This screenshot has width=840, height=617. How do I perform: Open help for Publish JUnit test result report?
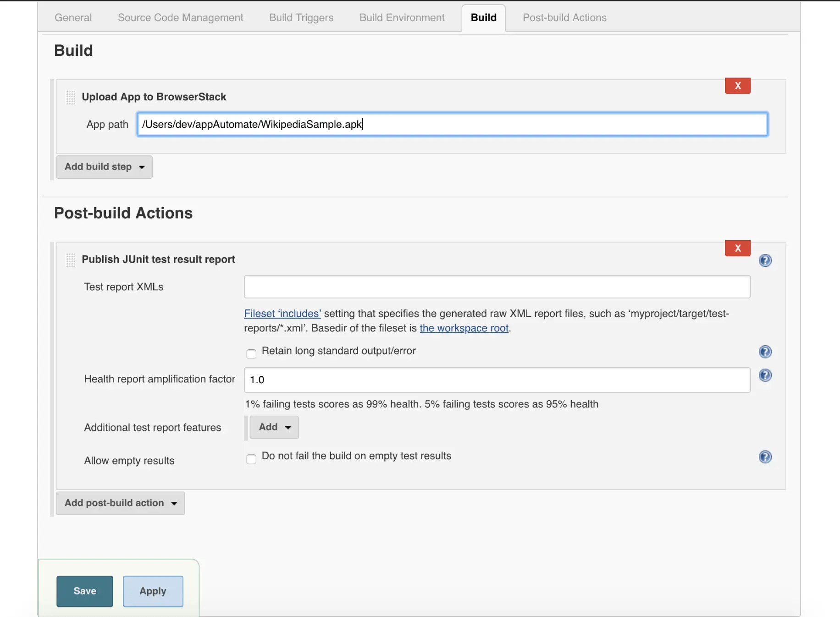(765, 260)
